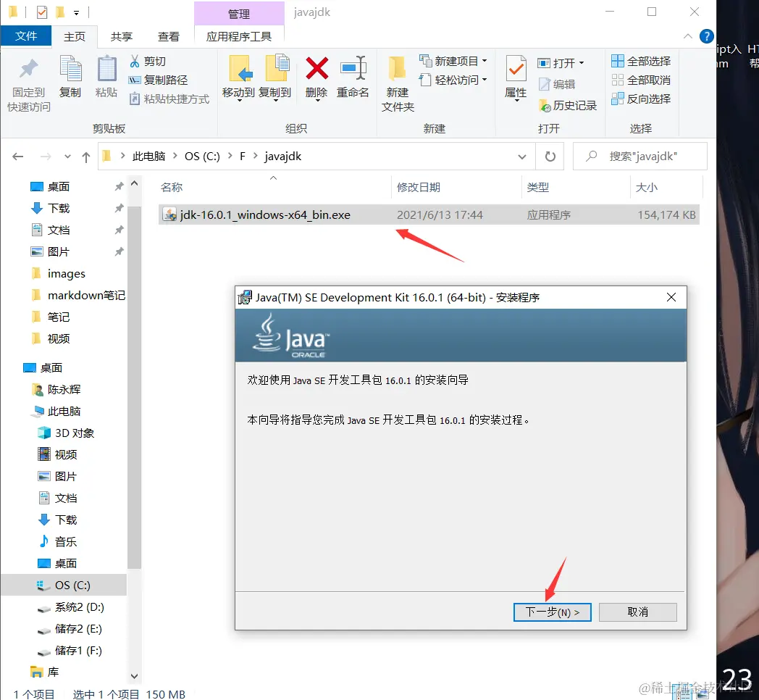Open the Move To (移动到) menu
The image size is (759, 700).
click(239, 78)
